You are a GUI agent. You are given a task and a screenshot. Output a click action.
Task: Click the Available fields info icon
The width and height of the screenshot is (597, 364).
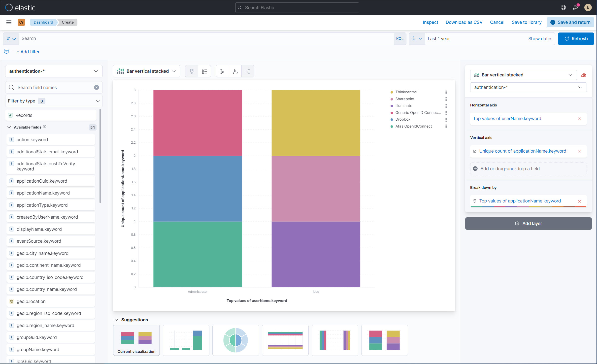tap(45, 127)
